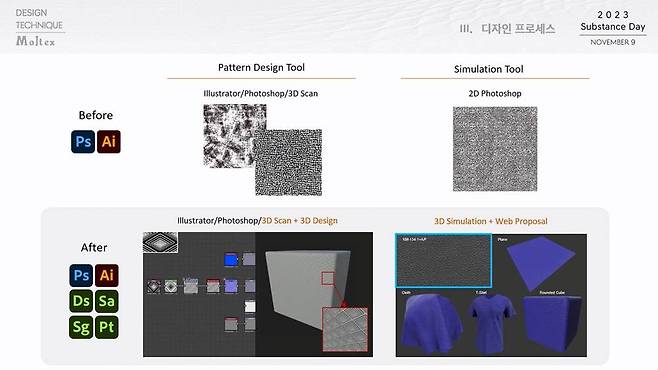Click the III. 디자인 프로세스 section title
This screenshot has height=370, width=658.
[x=508, y=29]
